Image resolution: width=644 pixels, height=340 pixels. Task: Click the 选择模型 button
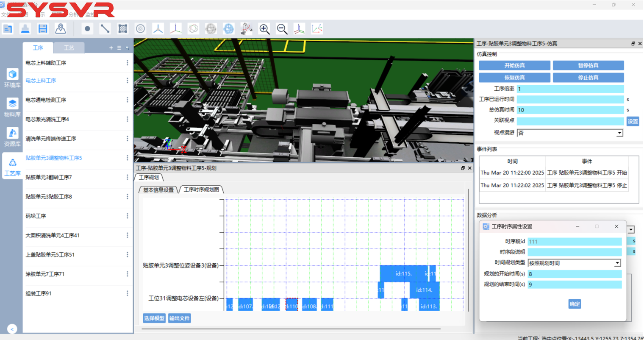click(154, 318)
